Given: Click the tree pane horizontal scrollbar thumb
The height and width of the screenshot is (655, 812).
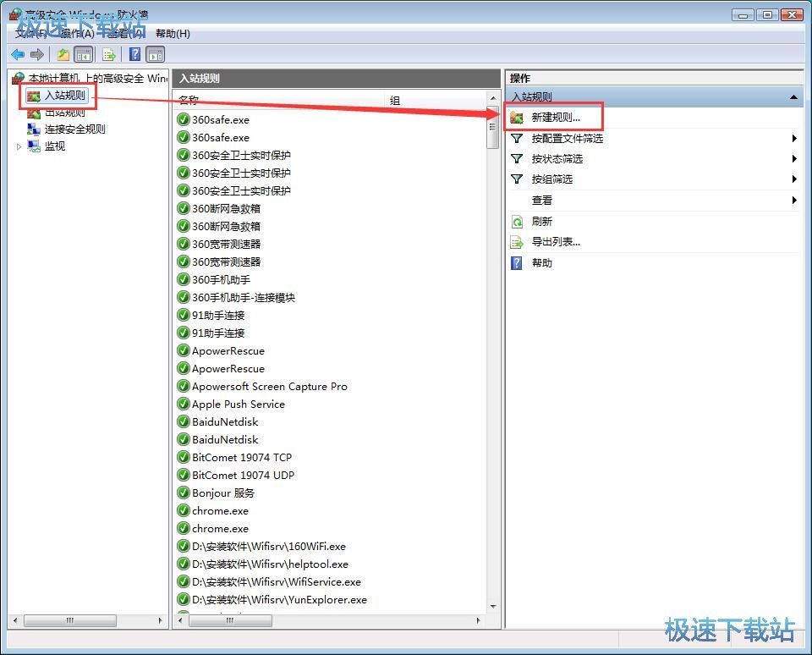Looking at the screenshot, I should (70, 620).
